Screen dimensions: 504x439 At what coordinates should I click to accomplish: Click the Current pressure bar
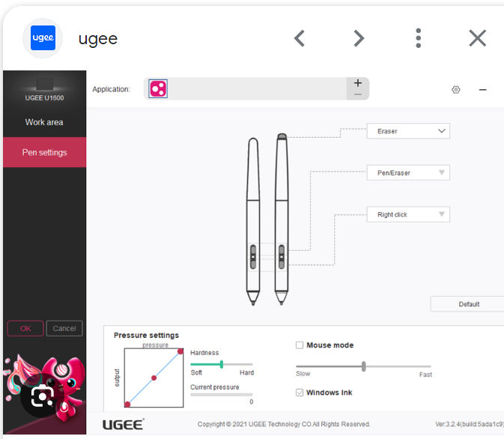coord(222,395)
